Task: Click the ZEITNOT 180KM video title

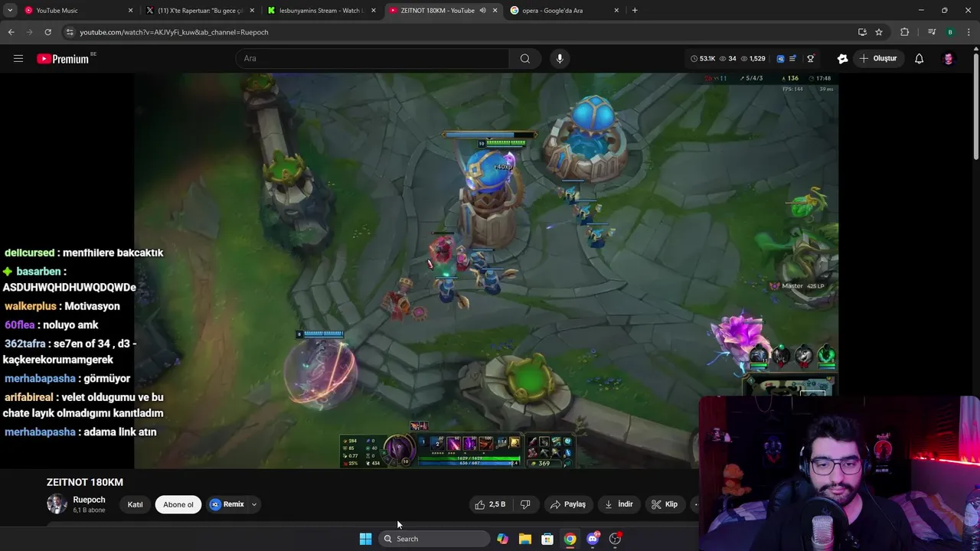Action: point(85,482)
